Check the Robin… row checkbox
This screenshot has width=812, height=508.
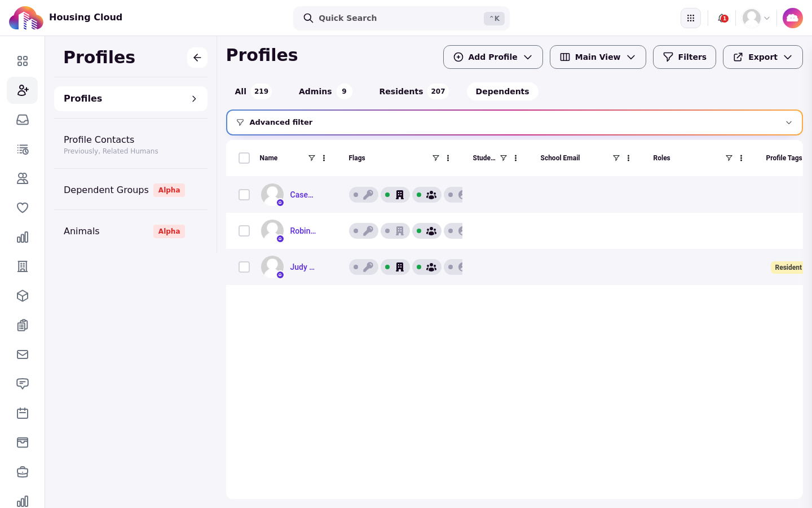[244, 231]
